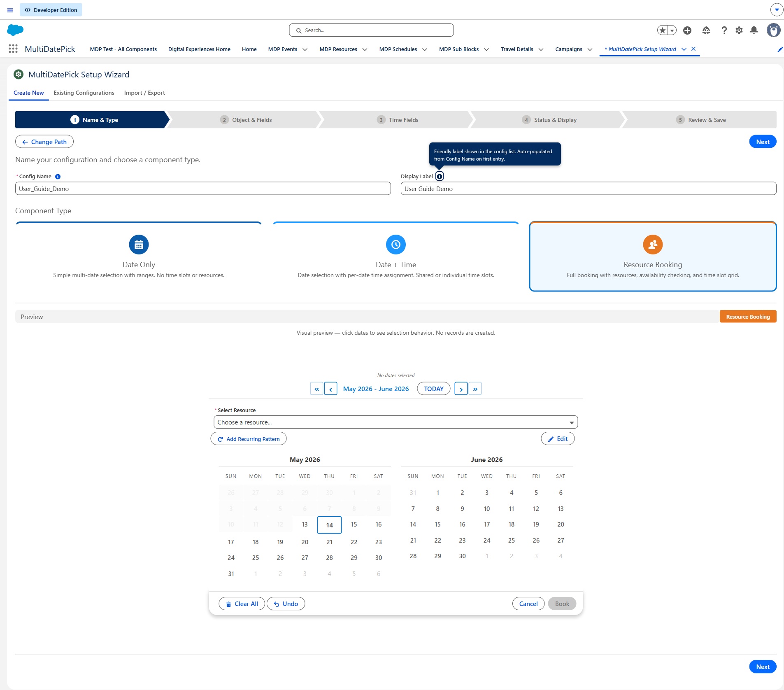Open the hamburger menu at top left

(10, 10)
